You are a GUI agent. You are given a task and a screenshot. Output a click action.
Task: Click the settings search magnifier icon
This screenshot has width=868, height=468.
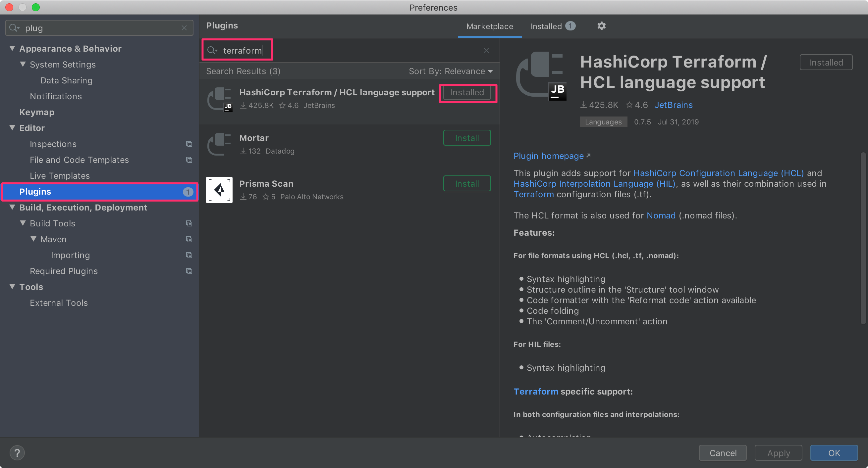[14, 28]
